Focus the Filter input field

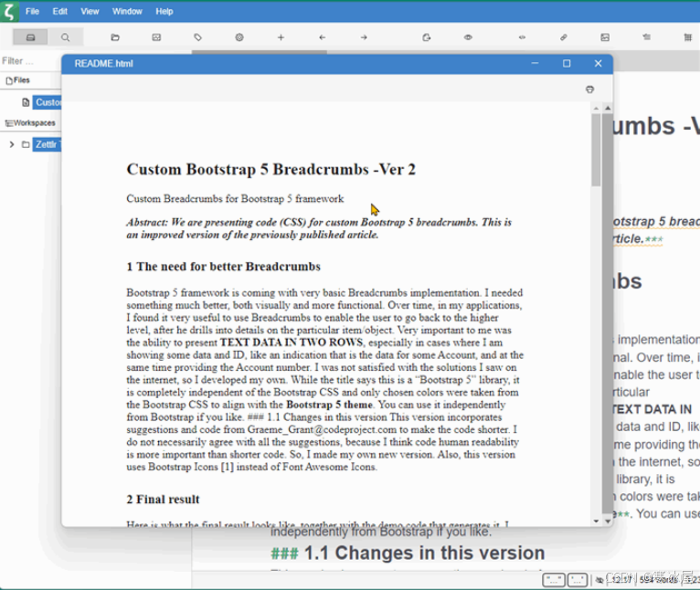coord(30,61)
